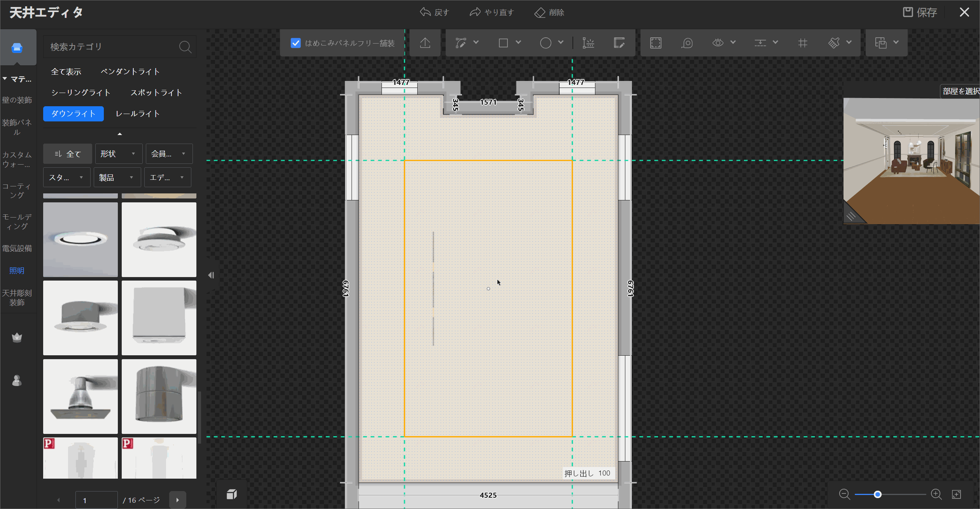Toggle はめこみパネルフリー舗装 checkbox
Viewport: 980px width, 509px height.
click(x=296, y=43)
